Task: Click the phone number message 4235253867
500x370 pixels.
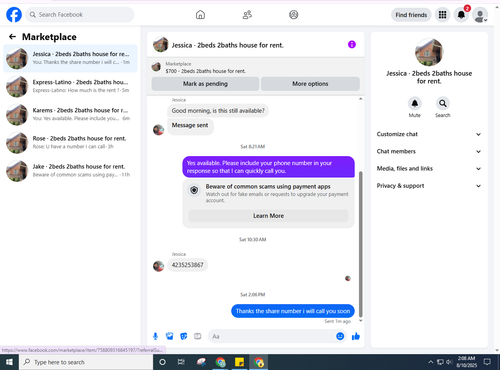Action: 187,265
